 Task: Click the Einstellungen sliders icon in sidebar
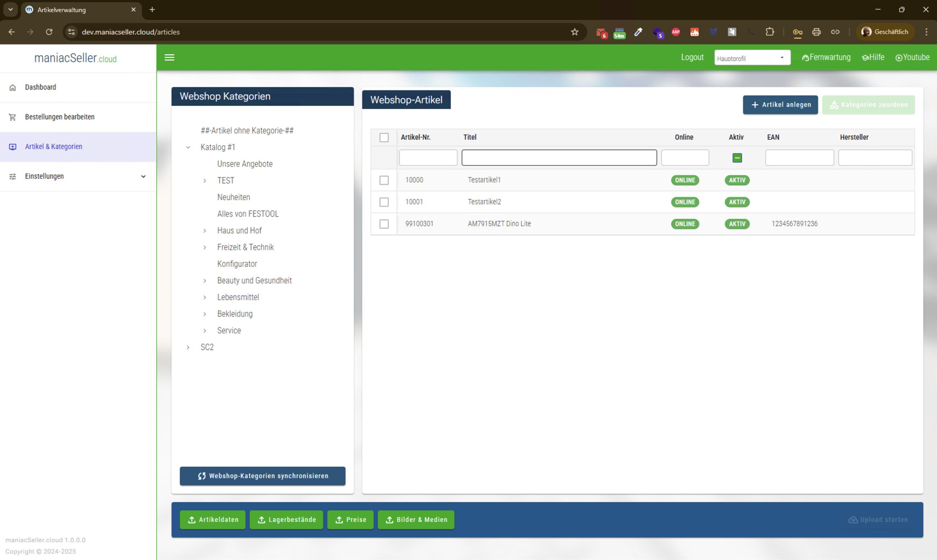12,177
